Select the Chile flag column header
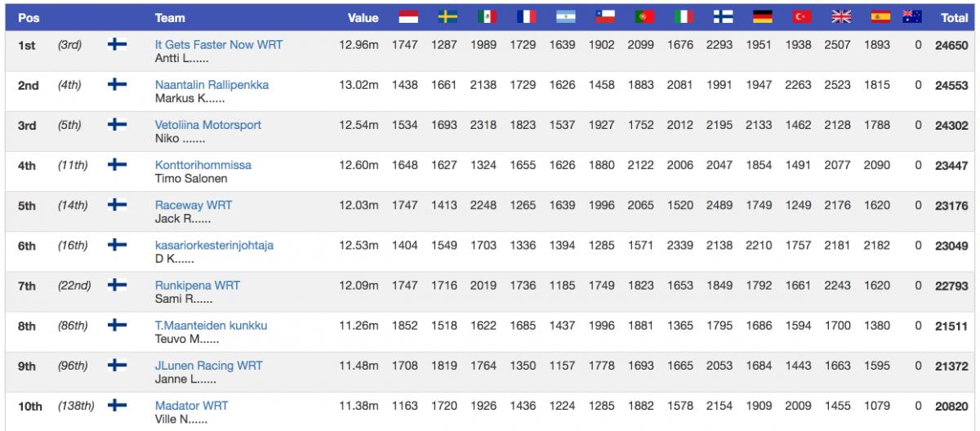The height and width of the screenshot is (431, 980). tap(604, 16)
